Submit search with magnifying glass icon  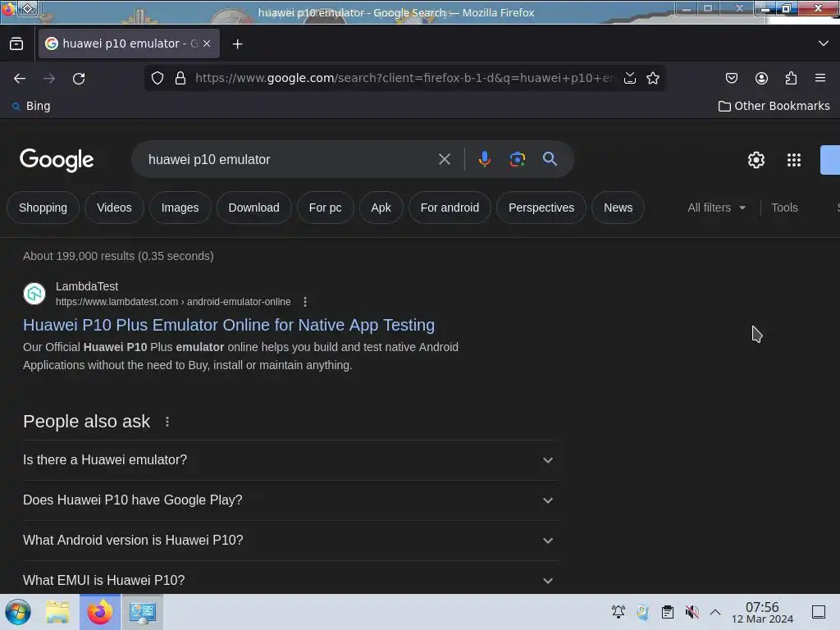pos(550,159)
